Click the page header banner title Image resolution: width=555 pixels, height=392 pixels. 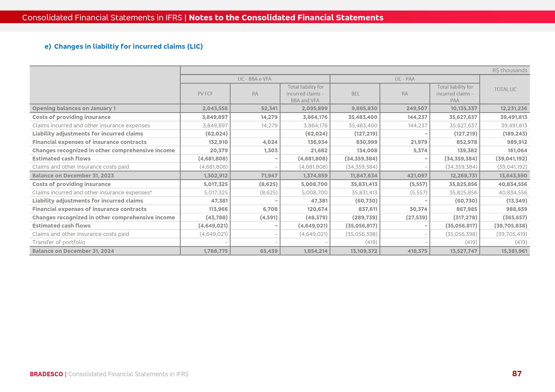[x=203, y=17]
